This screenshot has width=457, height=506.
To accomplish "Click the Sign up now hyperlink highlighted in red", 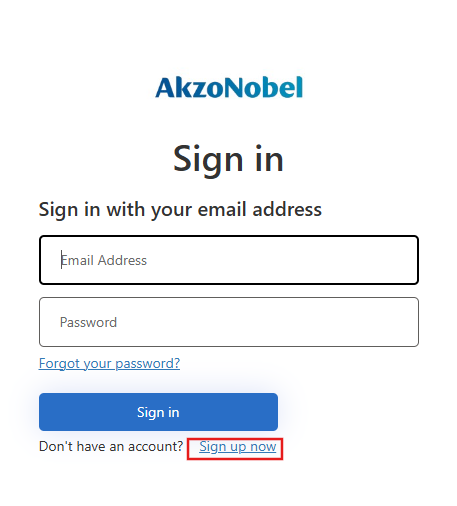I will pyautogui.click(x=238, y=446).
